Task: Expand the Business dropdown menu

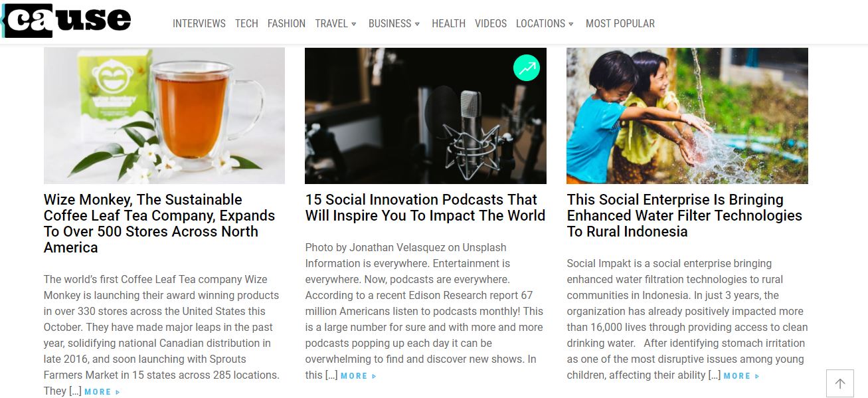Action: [394, 23]
